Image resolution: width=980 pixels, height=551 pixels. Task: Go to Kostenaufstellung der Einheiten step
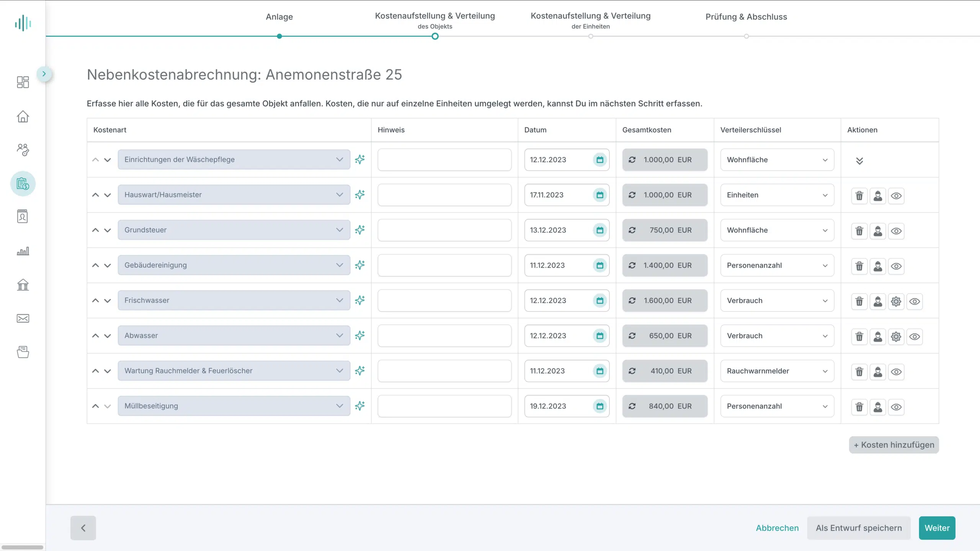[x=591, y=20]
